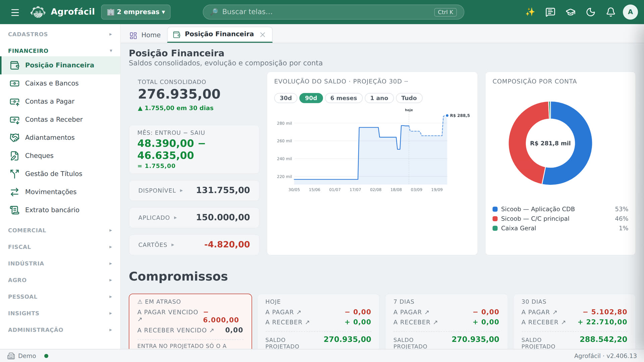The height and width of the screenshot is (362, 644).
Task: Click red Sicoob C/C principal legend swatch
Action: coord(495,219)
